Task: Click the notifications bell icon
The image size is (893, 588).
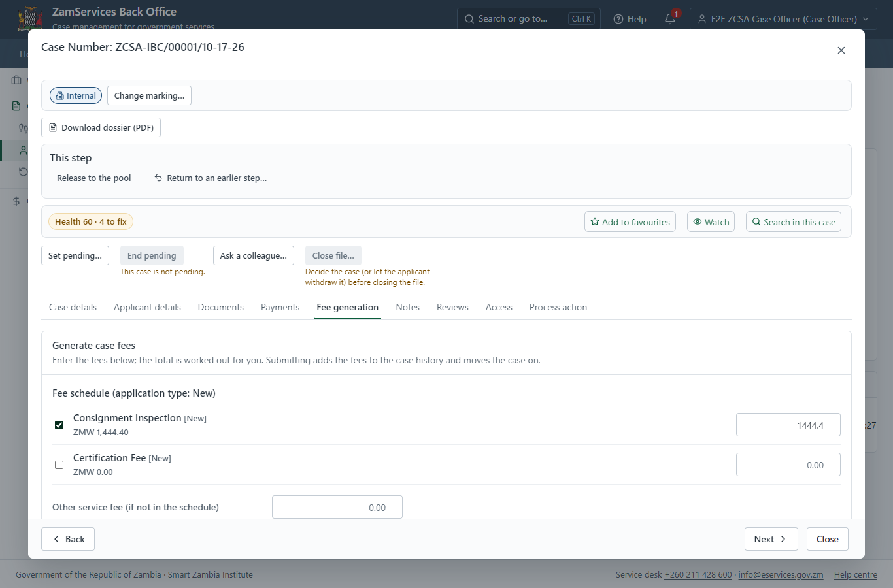Action: 670,19
